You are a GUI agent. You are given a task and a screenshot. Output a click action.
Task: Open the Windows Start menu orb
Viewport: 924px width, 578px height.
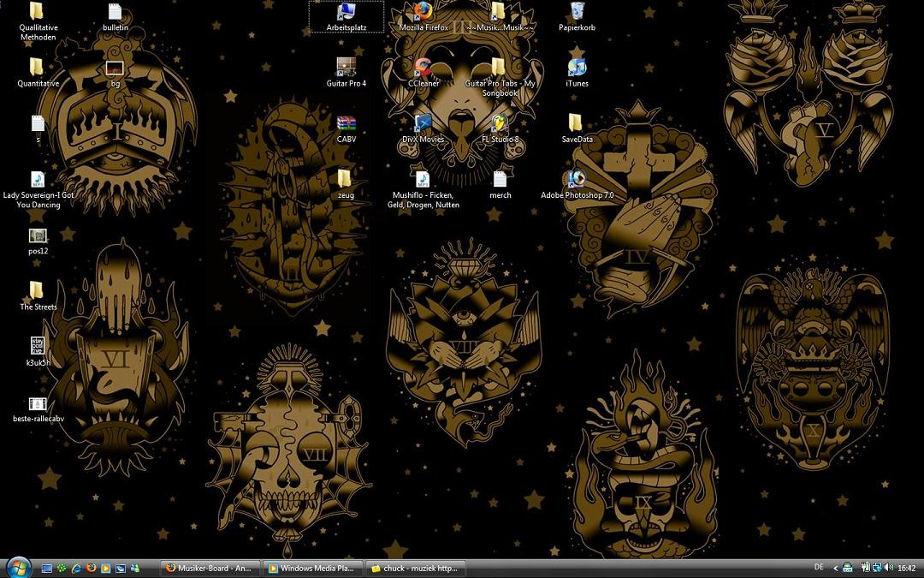[18, 568]
